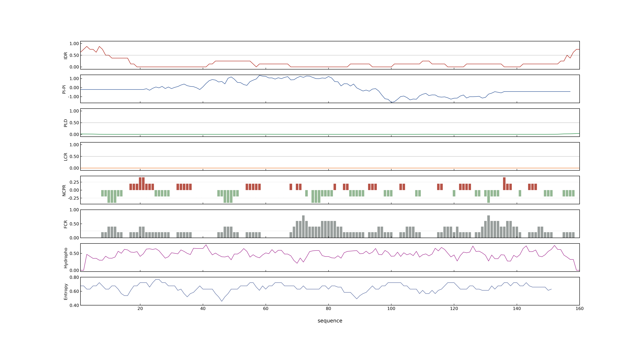Click the 1.00 tick on Pi-Pi axis
The image size is (644, 343).
pyautogui.click(x=74, y=79)
